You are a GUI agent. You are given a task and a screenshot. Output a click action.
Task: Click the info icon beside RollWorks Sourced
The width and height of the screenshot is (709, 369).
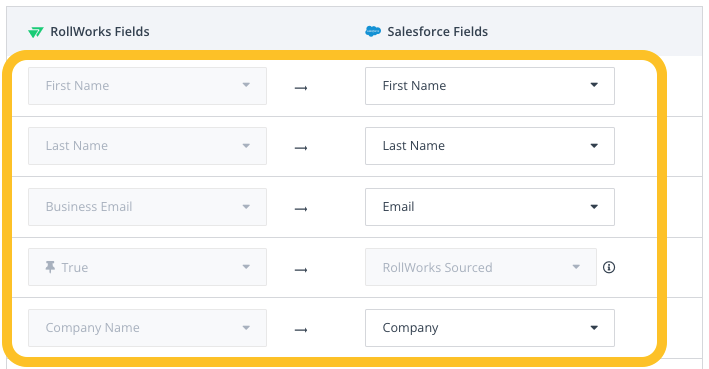click(609, 267)
